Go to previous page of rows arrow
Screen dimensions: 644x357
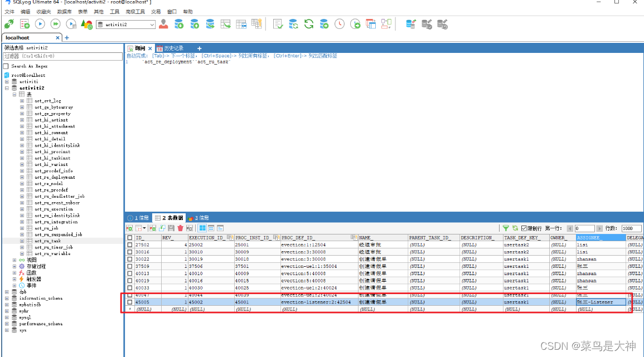570,228
